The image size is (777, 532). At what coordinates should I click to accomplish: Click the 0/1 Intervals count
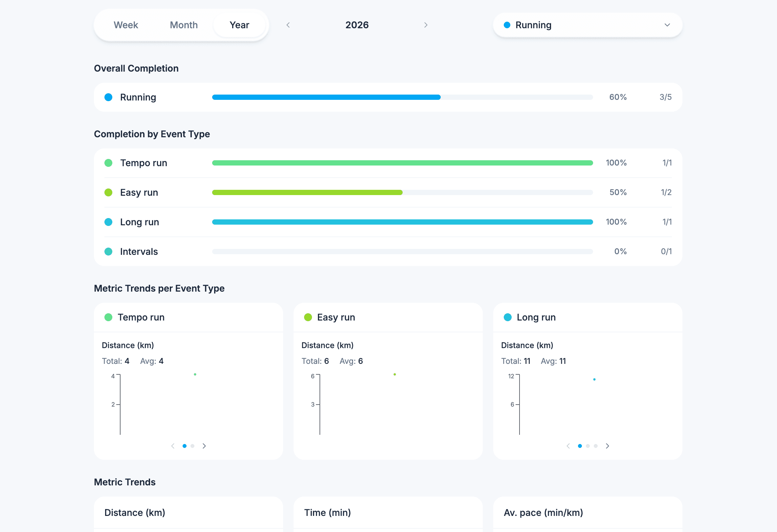click(x=666, y=252)
